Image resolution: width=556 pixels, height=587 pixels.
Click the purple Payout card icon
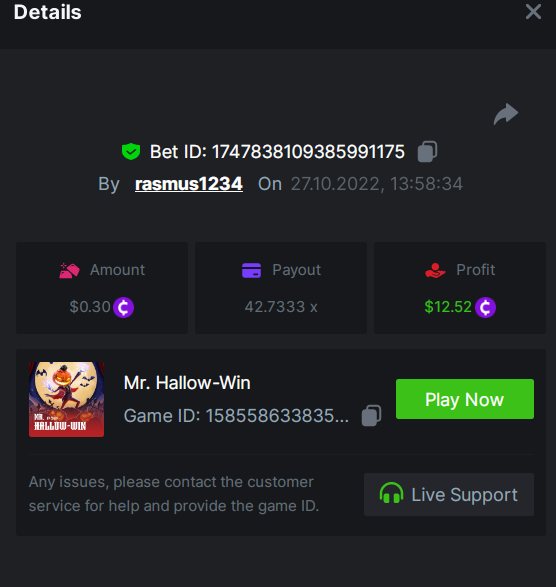click(252, 270)
